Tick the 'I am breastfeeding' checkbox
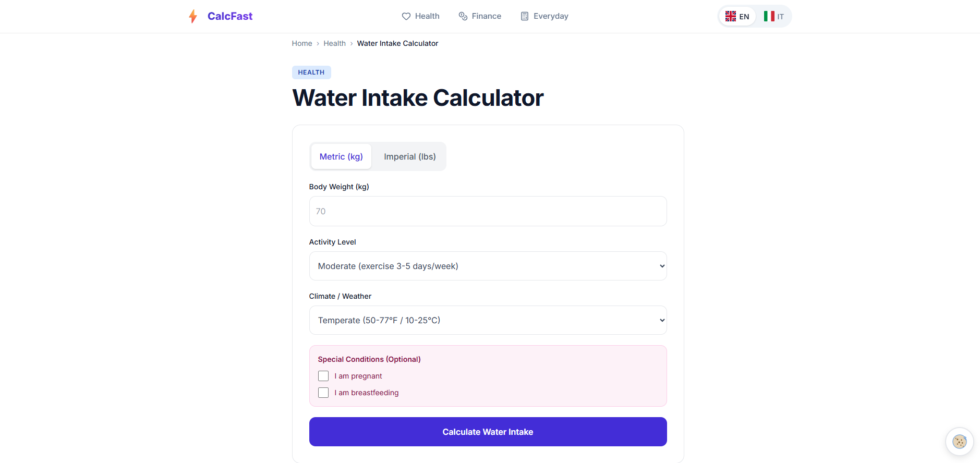 click(x=323, y=393)
